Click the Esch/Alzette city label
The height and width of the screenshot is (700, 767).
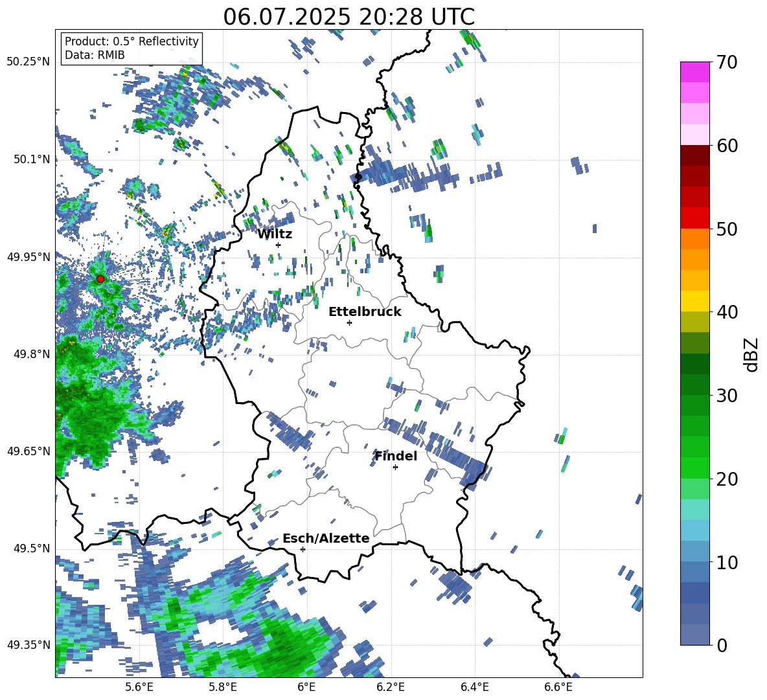326,538
